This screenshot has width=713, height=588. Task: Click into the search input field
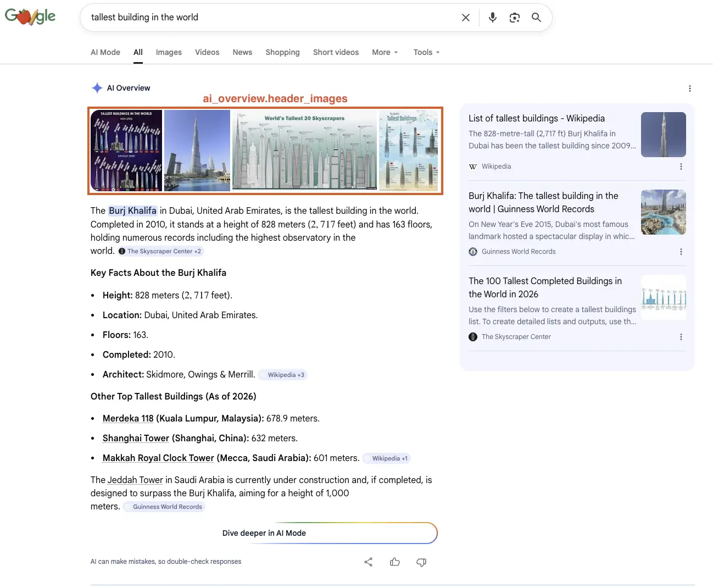[272, 18]
